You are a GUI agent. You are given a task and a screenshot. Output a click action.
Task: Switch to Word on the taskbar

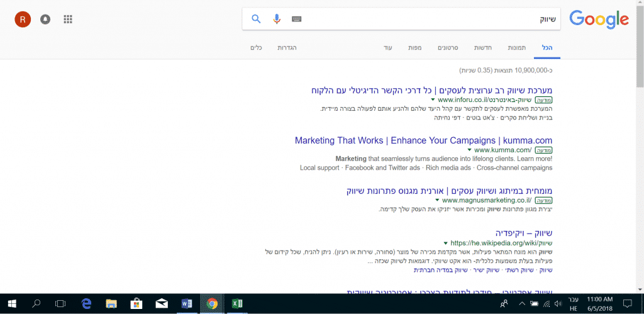coord(187,304)
